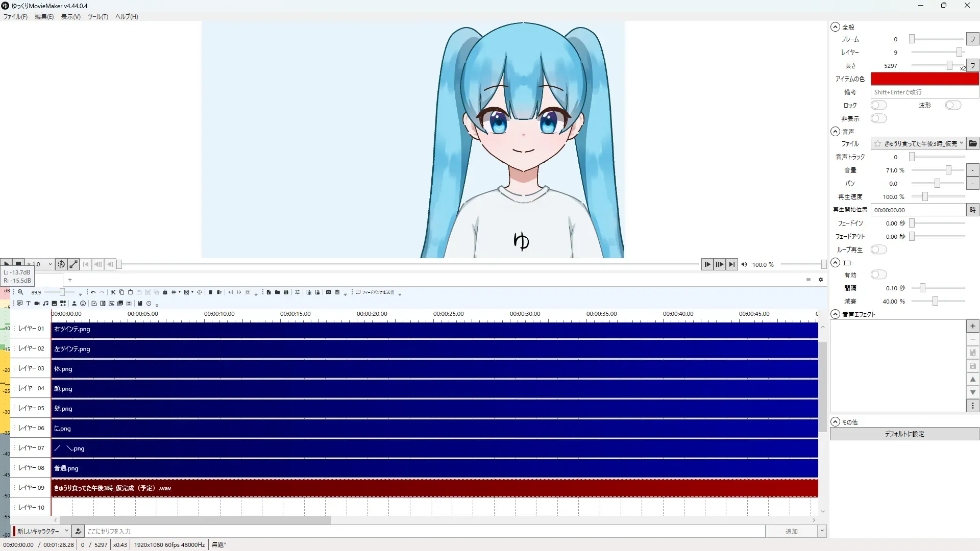Open the 表示(V) menu
Screen dimensions: 980x551
(70, 17)
